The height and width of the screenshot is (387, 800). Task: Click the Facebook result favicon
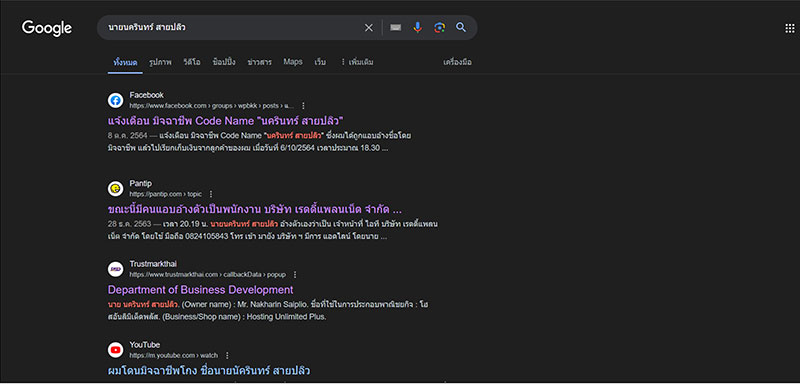[x=116, y=100]
